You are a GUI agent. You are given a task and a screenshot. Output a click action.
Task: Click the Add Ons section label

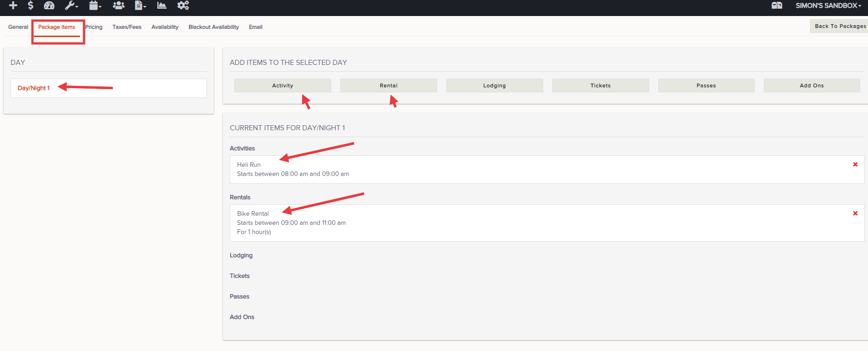(242, 317)
